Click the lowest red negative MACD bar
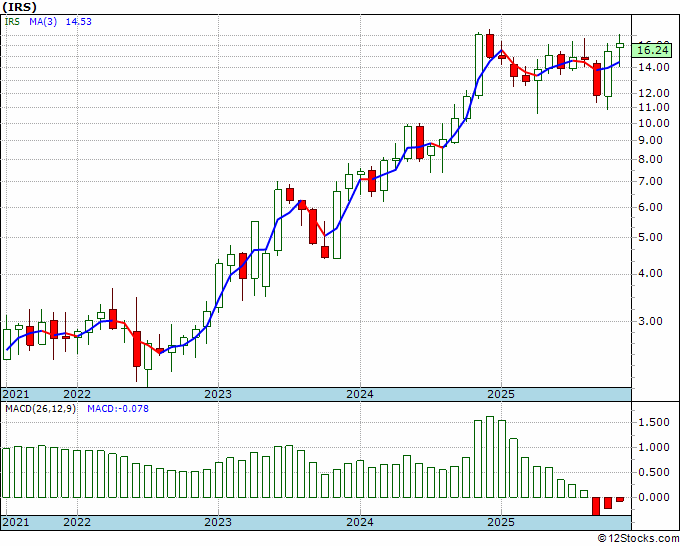The height and width of the screenshot is (546, 680). click(596, 506)
